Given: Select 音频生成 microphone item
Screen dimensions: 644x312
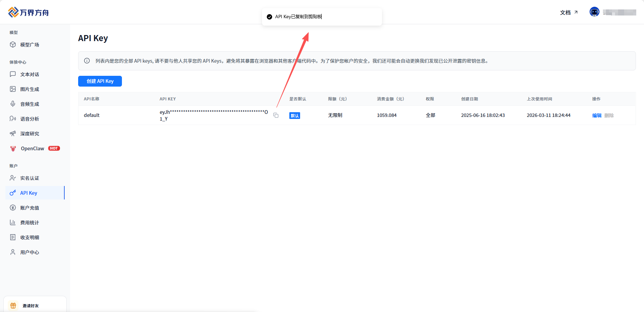Looking at the screenshot, I should click(29, 104).
